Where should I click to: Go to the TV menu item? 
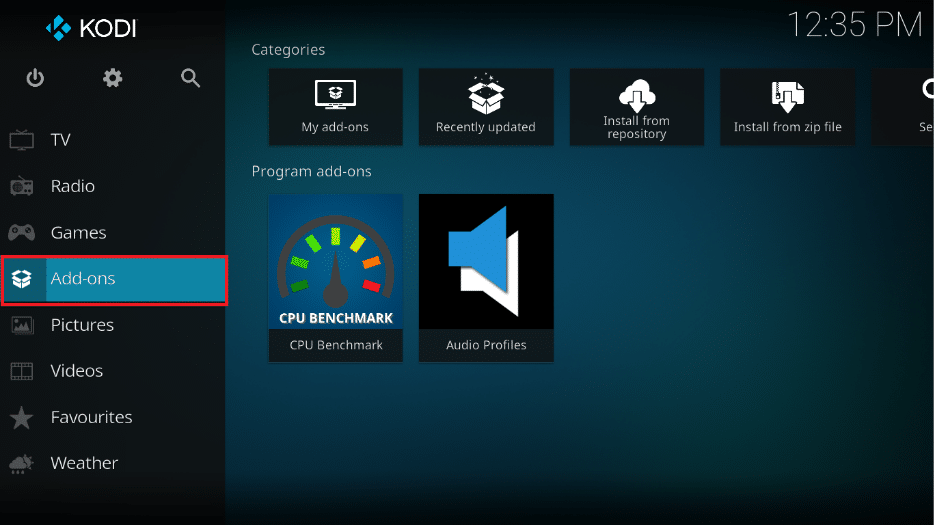point(60,140)
